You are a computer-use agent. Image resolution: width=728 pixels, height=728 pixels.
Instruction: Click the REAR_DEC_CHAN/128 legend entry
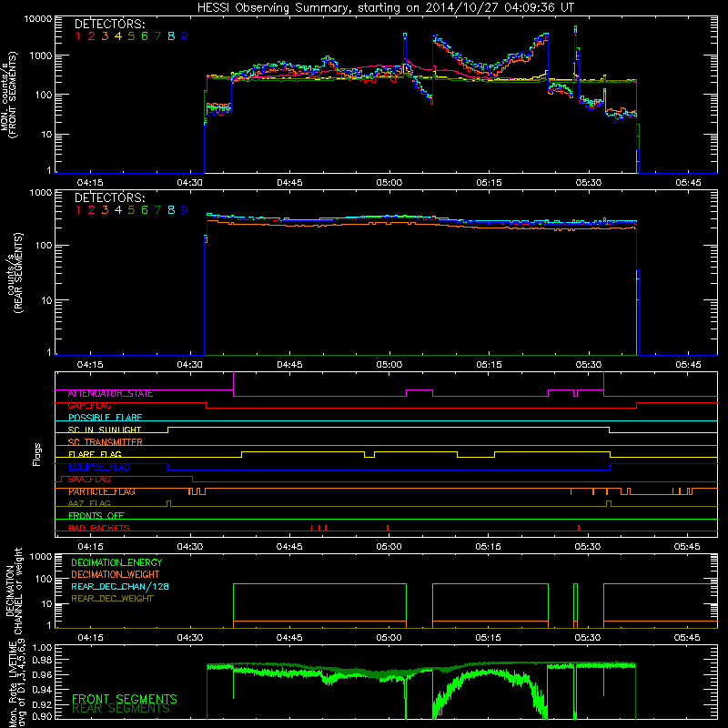click(120, 587)
